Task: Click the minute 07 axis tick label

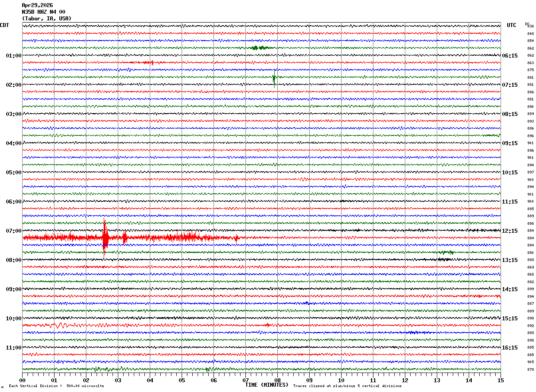Action: click(x=245, y=380)
